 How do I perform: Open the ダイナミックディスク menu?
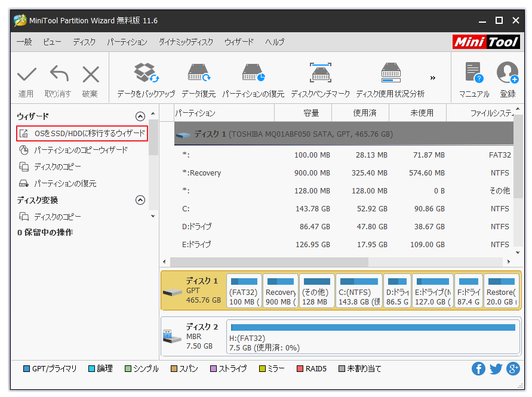(x=186, y=42)
